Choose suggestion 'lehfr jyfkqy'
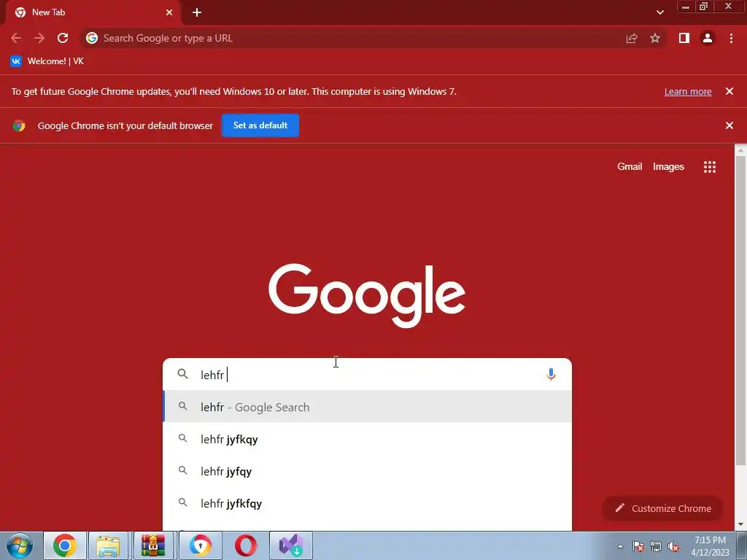Viewport: 747px width, 560px height. 368,439
